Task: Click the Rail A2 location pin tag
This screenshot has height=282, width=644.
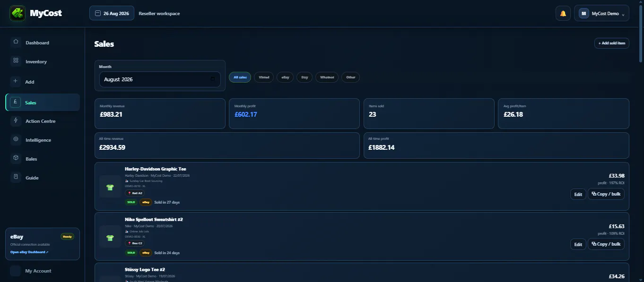Action: 135,193
